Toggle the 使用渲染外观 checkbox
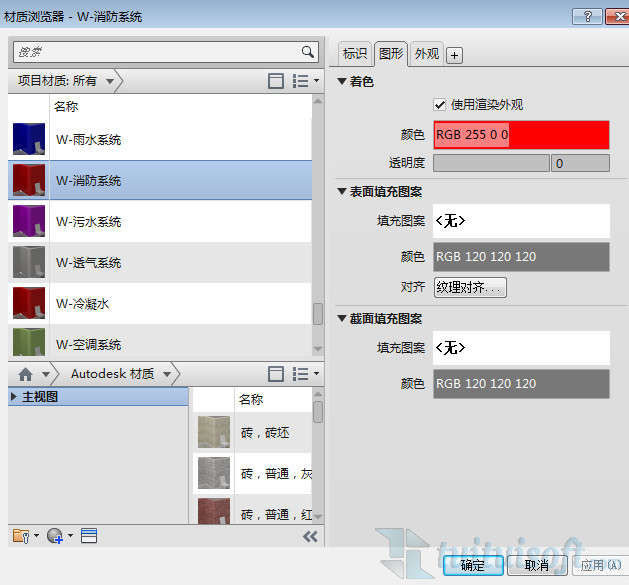 440,104
